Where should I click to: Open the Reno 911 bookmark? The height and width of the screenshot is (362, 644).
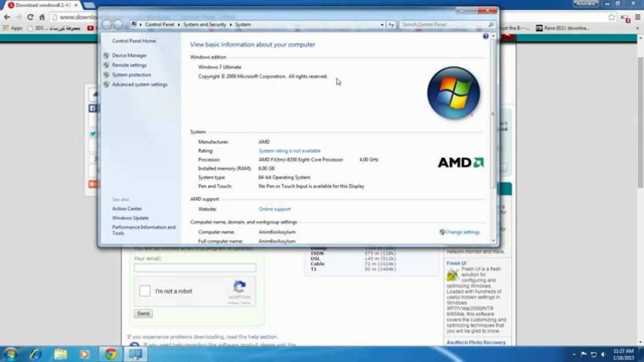pyautogui.click(x=562, y=28)
